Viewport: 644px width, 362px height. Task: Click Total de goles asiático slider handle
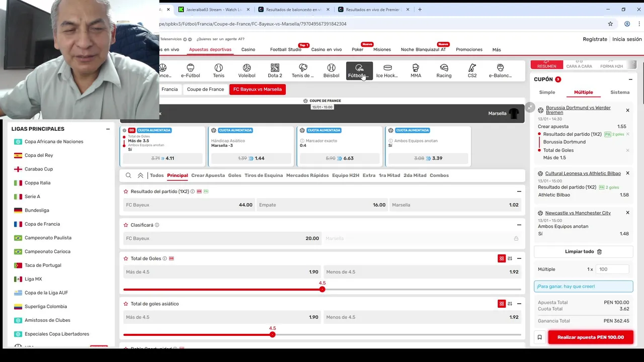click(x=272, y=334)
